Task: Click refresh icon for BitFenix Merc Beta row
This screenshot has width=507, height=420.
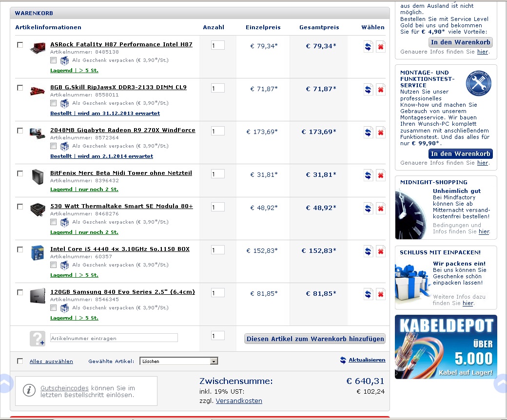Action: (x=368, y=175)
